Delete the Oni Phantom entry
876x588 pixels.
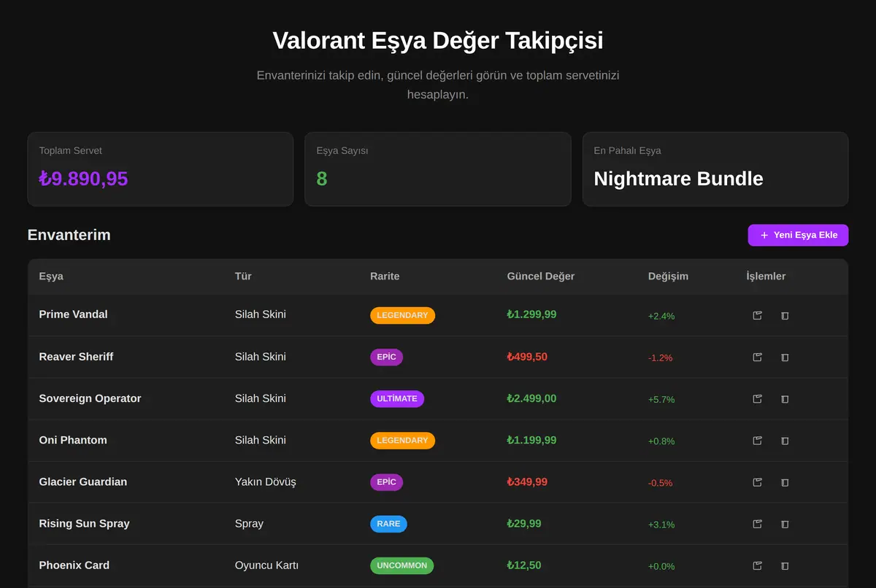(x=785, y=441)
